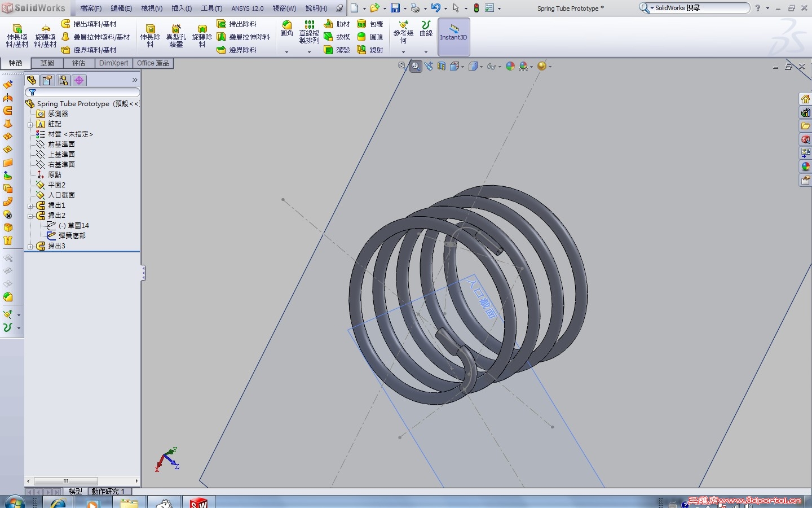Collapse the 掃出2 feature node
Viewport: 812px width, 508px height.
point(30,216)
